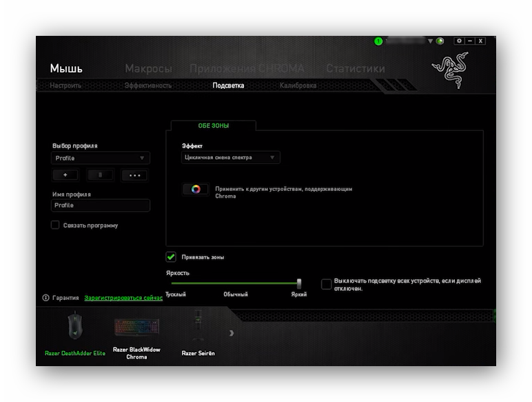
Task: Go to the Эффективность subtab
Action: coord(148,86)
